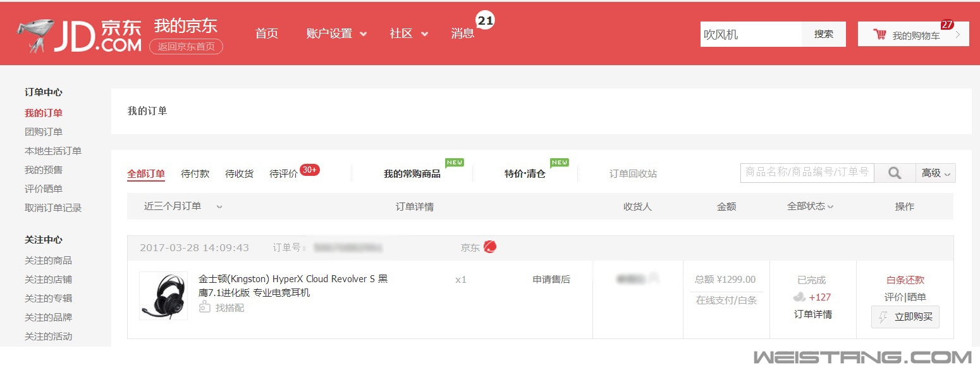Open the Kingston HyperX Cloud Revolver S product title
This screenshot has height=372, width=980.
(293, 286)
